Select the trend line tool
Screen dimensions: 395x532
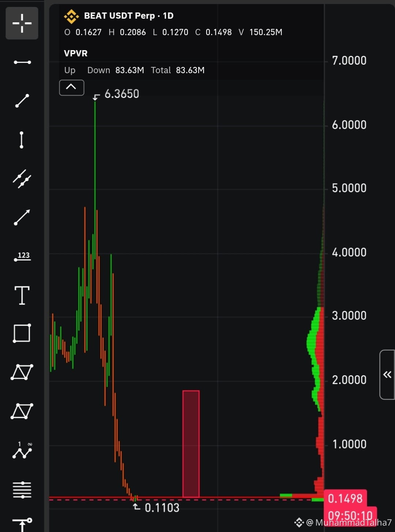tap(22, 101)
